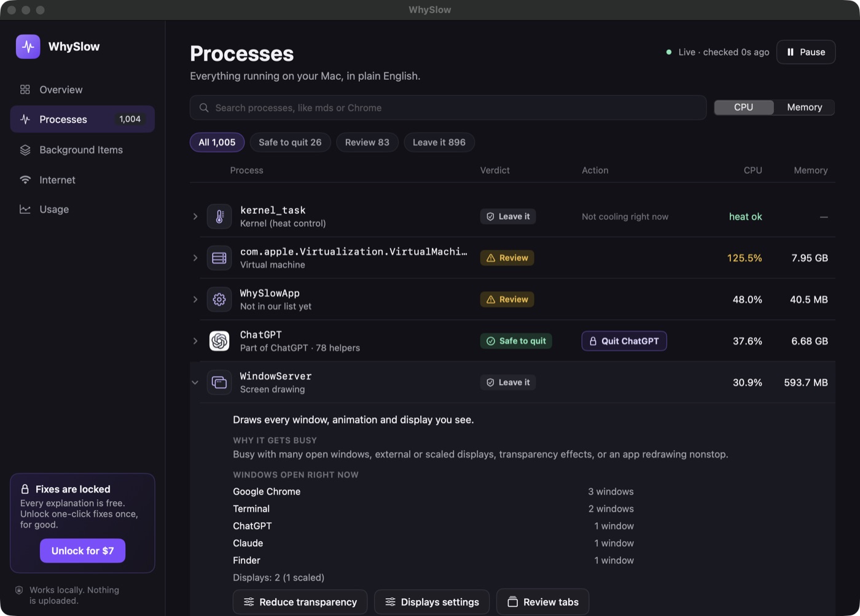Screen dimensions: 860x616
Task: Click the 7.95 GB memory value
Action: [810, 258]
